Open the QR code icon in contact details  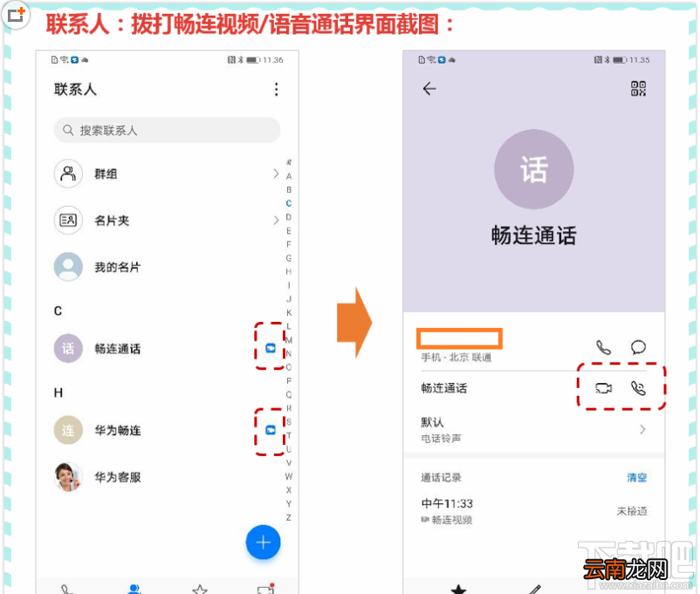pyautogui.click(x=638, y=88)
